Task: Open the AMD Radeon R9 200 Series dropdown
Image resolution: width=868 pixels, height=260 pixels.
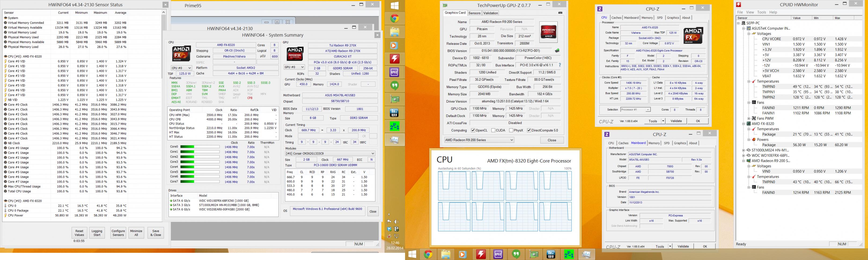Action: pyautogui.click(x=479, y=140)
